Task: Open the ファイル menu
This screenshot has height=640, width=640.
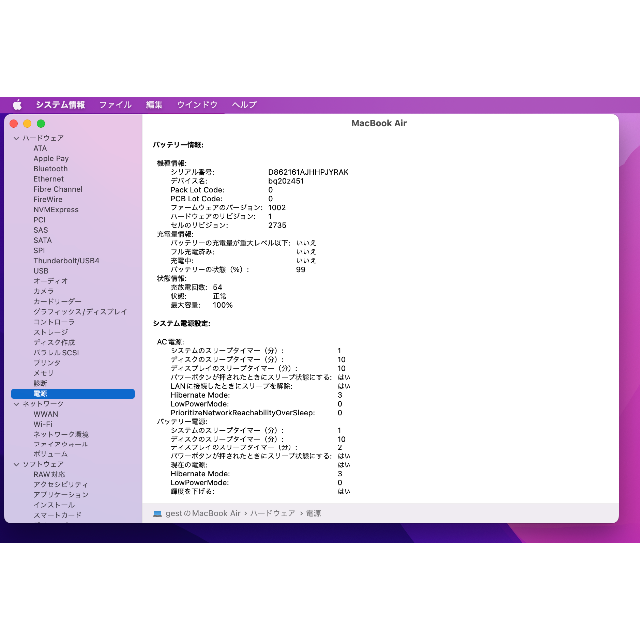Action: (x=116, y=105)
